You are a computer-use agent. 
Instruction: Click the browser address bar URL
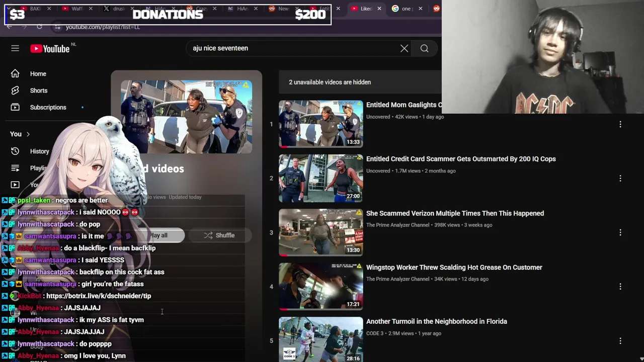click(x=103, y=27)
